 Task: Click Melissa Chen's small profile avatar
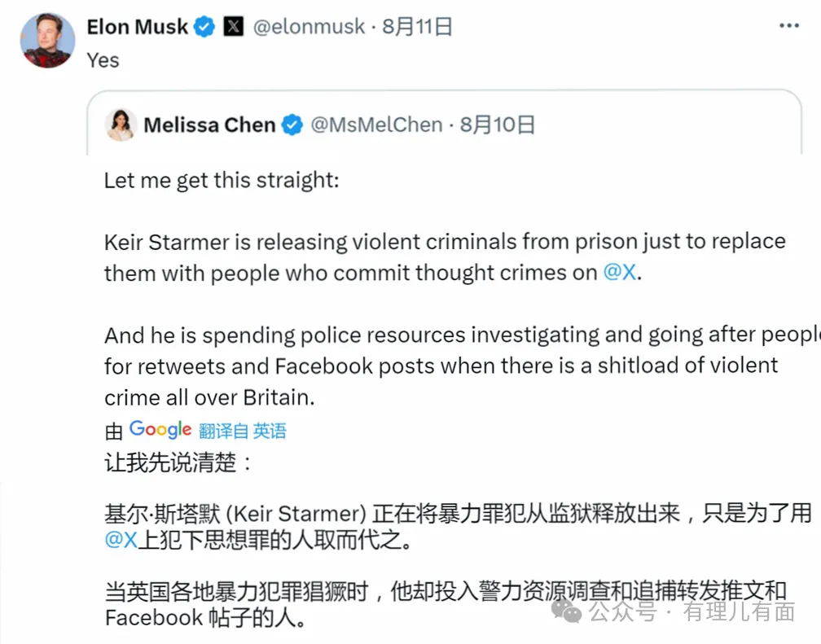[x=121, y=125]
